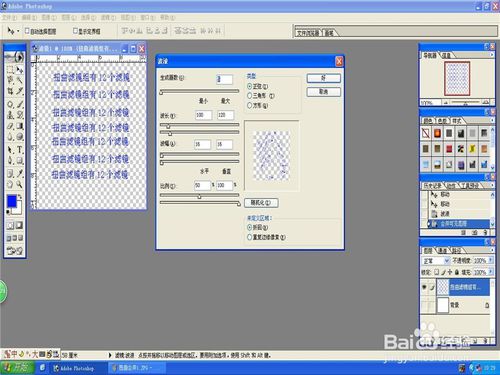Viewport: 500px width, 375px height.
Task: Select the Shape tool
Action: pyautogui.click(x=20, y=160)
